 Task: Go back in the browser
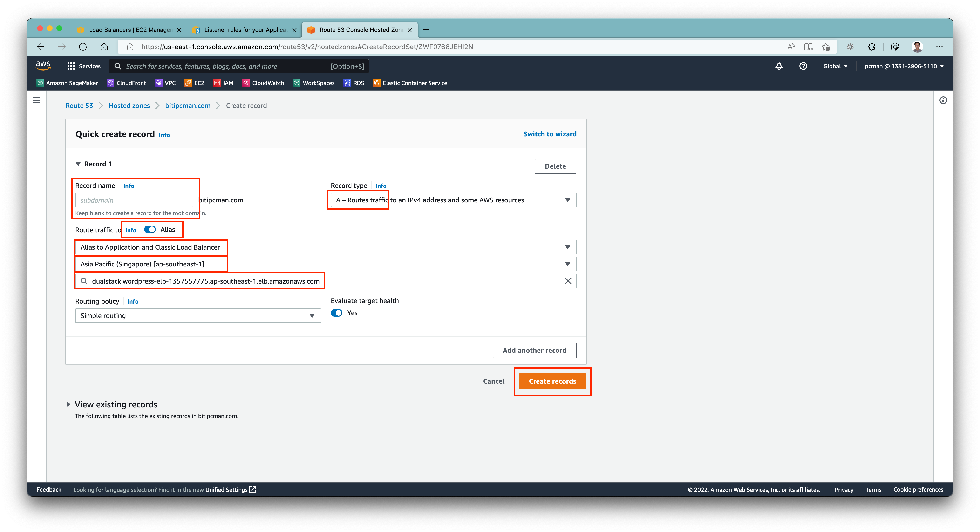coord(40,47)
